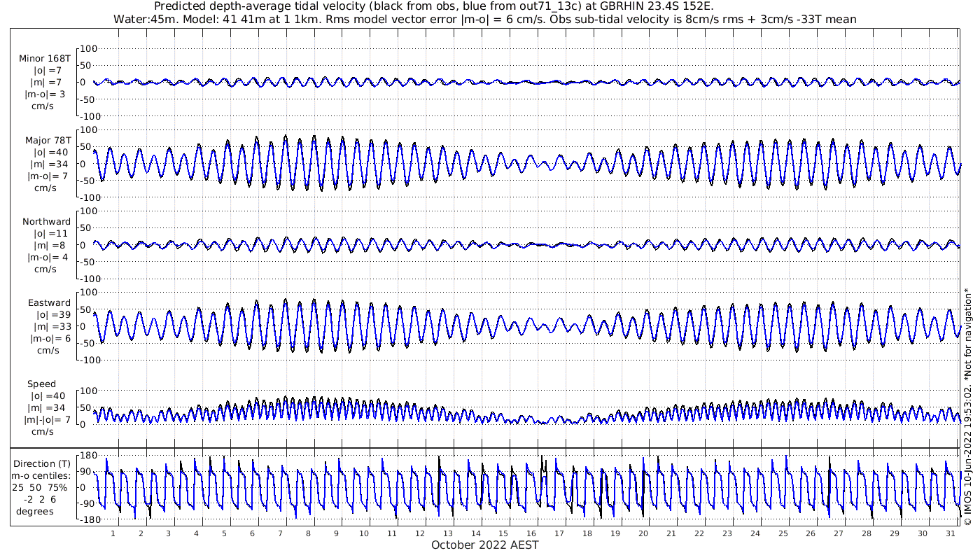Screen dimensions: 980x560
Task: Click day '20' on the date axis
Action: tap(643, 533)
